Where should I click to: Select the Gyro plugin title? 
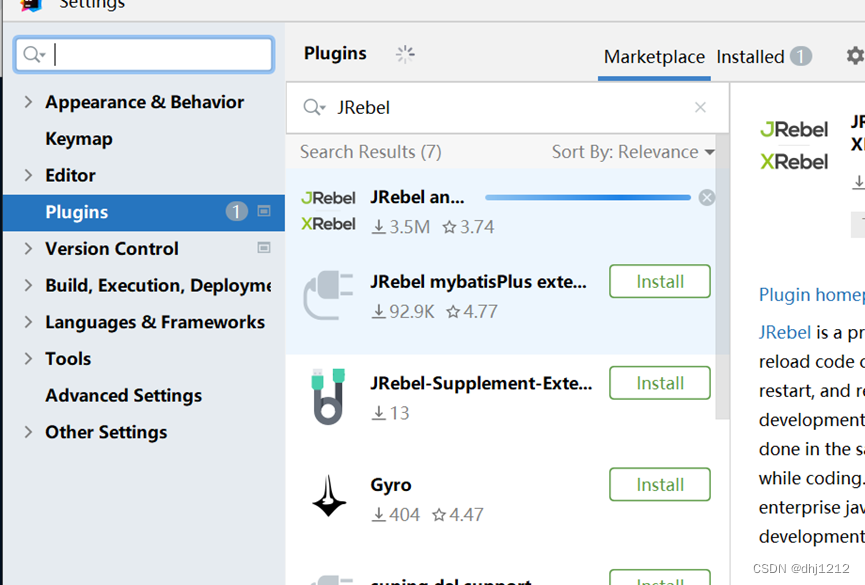click(391, 485)
